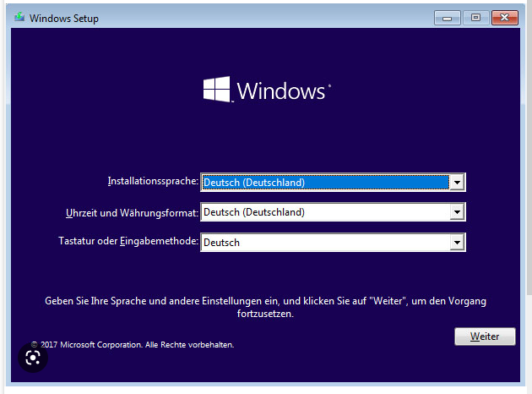
Task: Expand the Uhrzeit und Währungsformat dropdown arrow
Action: point(457,212)
